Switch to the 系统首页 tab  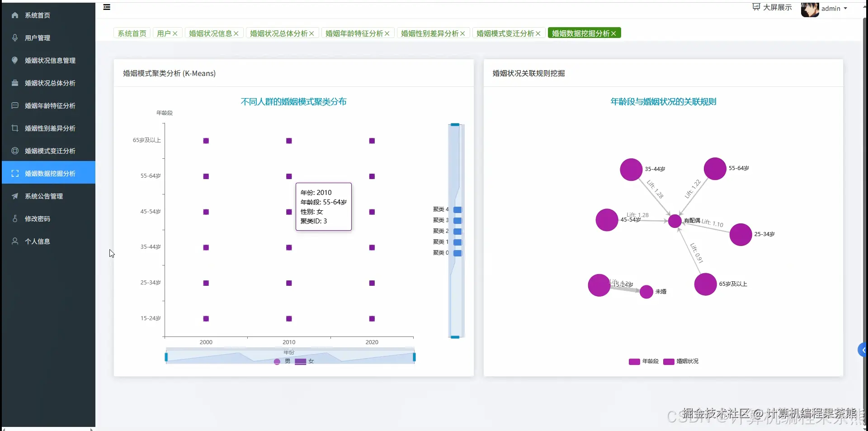[x=132, y=33]
